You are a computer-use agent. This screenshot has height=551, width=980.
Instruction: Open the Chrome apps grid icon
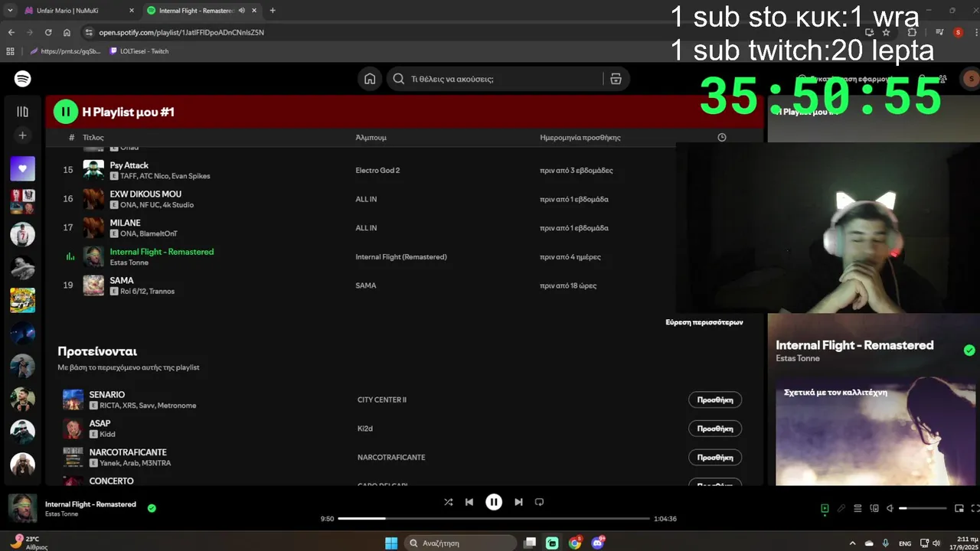10,51
